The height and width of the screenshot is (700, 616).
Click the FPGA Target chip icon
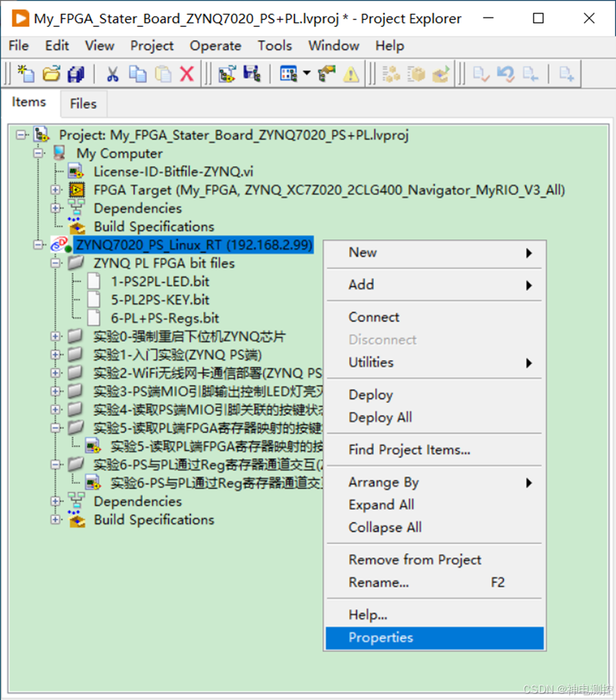(77, 190)
